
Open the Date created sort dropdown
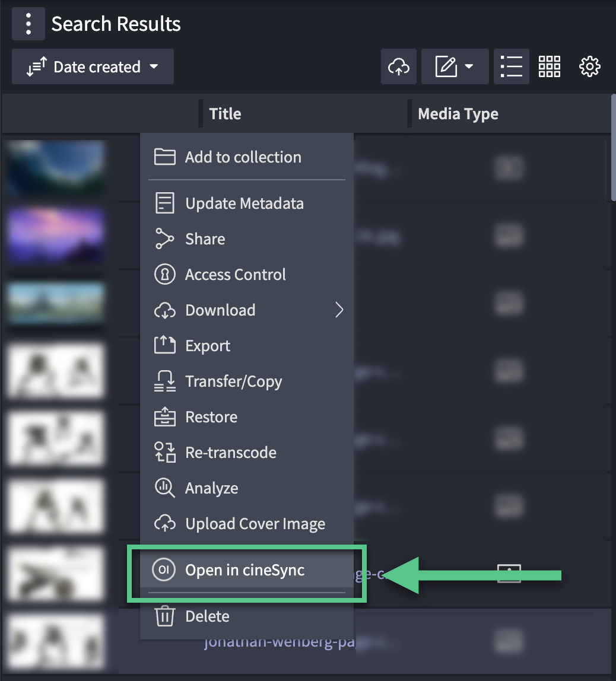click(92, 66)
